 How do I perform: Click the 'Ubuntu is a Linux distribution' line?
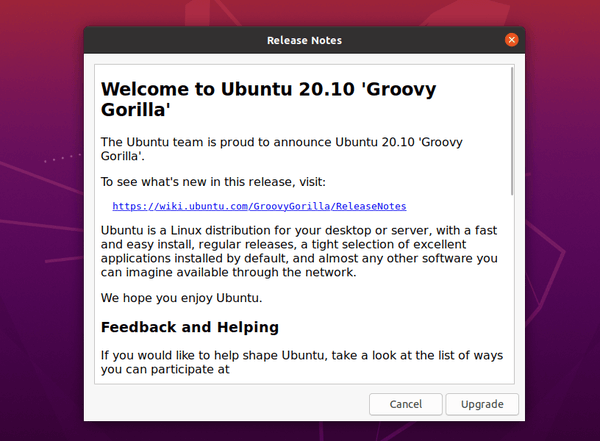tap(299, 230)
